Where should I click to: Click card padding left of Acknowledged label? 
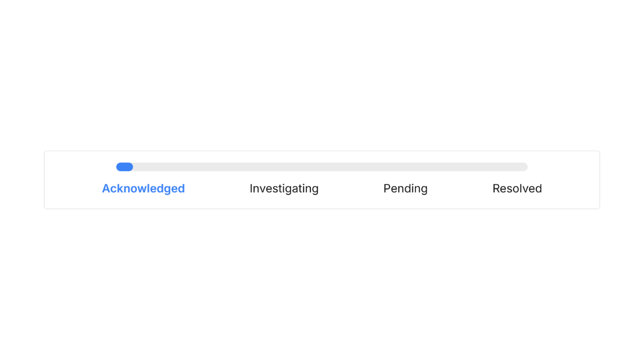(72, 189)
